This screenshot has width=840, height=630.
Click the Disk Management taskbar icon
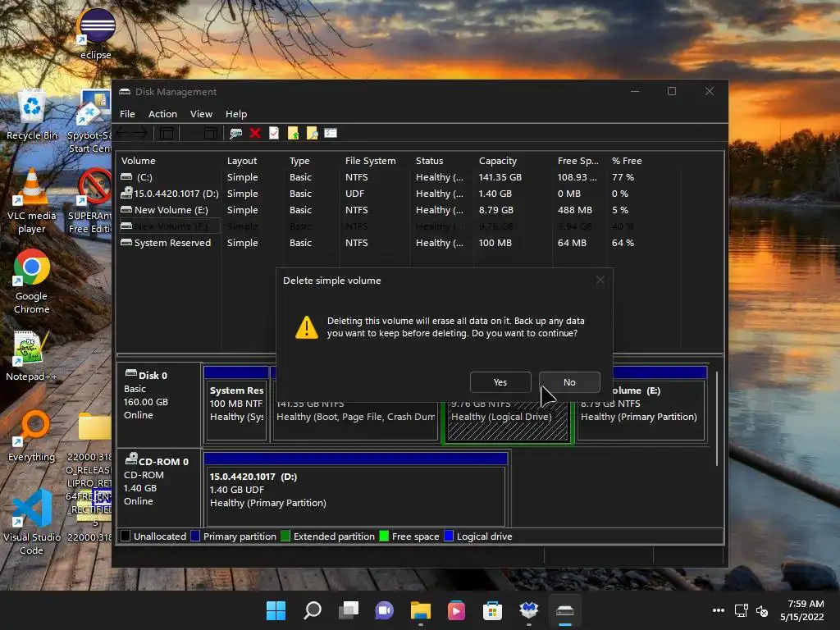pyautogui.click(x=565, y=610)
